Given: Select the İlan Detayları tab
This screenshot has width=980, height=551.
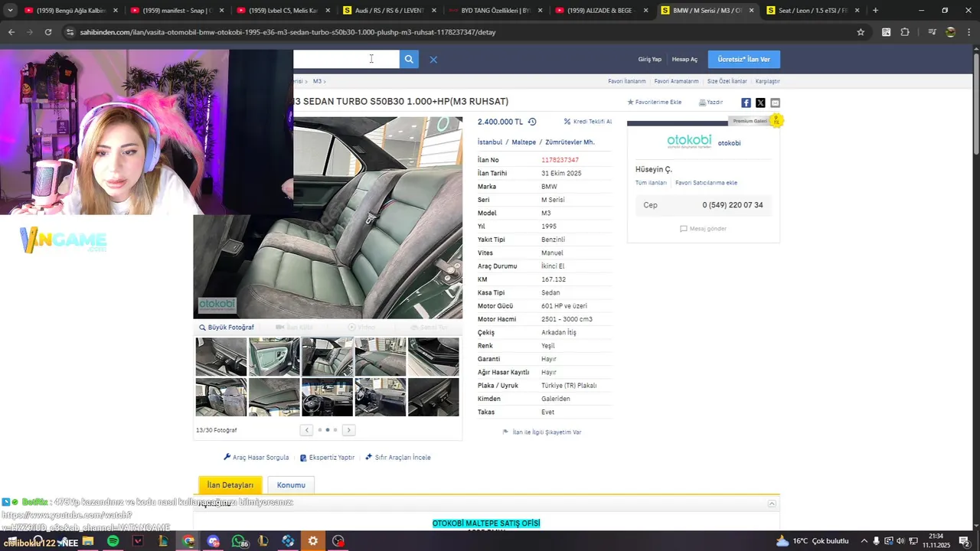Looking at the screenshot, I should (230, 485).
